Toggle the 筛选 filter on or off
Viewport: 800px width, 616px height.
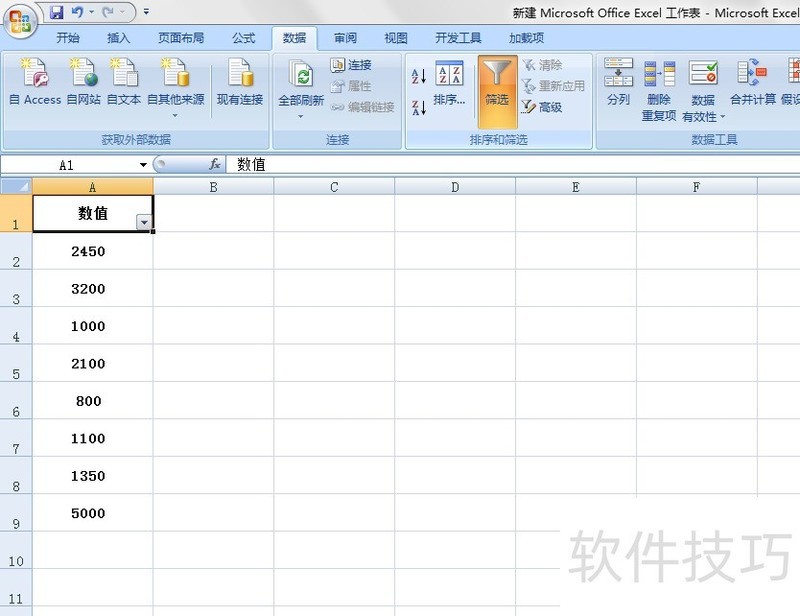(x=497, y=85)
